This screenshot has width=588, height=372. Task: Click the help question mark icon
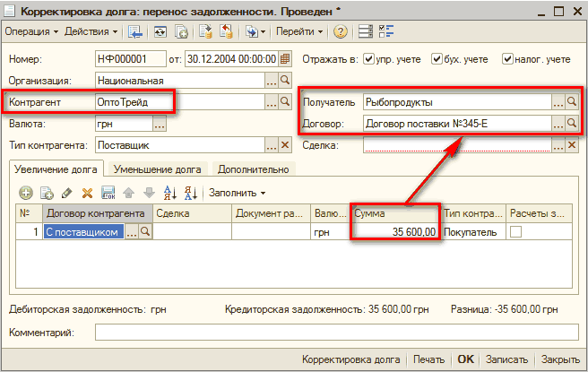pyautogui.click(x=340, y=31)
